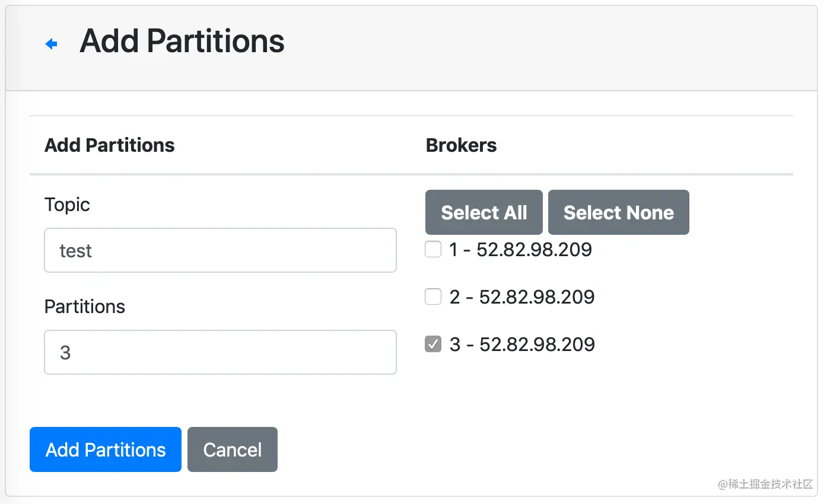Focus the Topic input field containing test
This screenshot has width=827, height=504.
[x=220, y=250]
